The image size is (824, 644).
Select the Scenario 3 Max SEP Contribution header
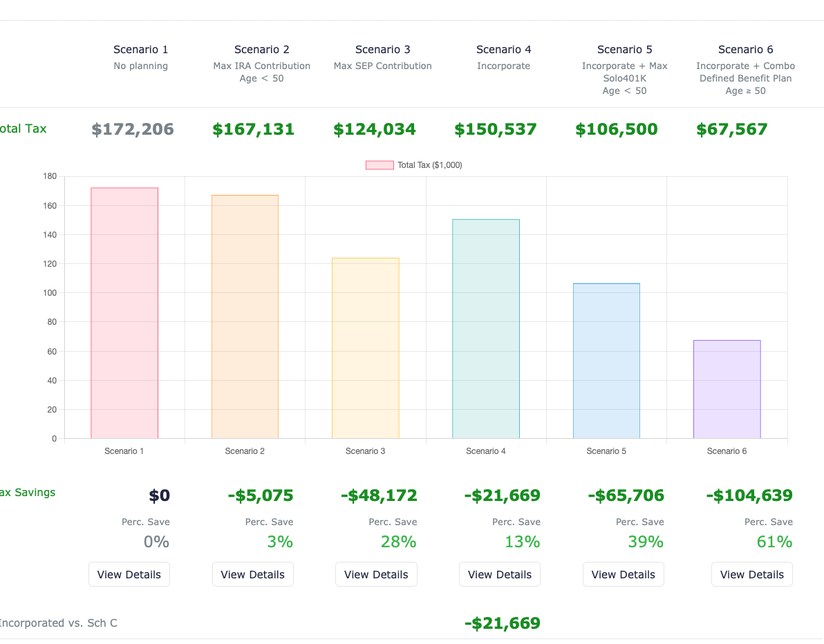click(x=383, y=57)
